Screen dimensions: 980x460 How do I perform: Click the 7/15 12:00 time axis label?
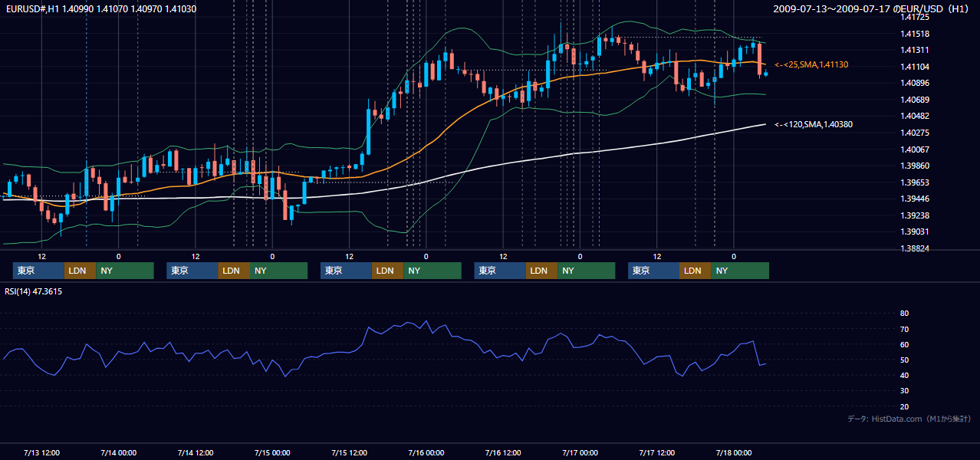349,452
